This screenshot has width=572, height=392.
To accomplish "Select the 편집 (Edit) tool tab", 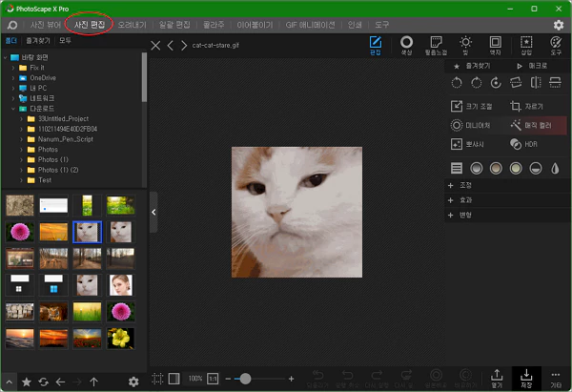I will click(376, 46).
